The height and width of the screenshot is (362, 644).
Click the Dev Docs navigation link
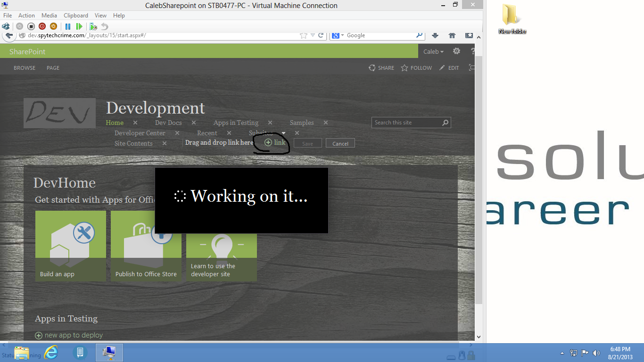168,123
